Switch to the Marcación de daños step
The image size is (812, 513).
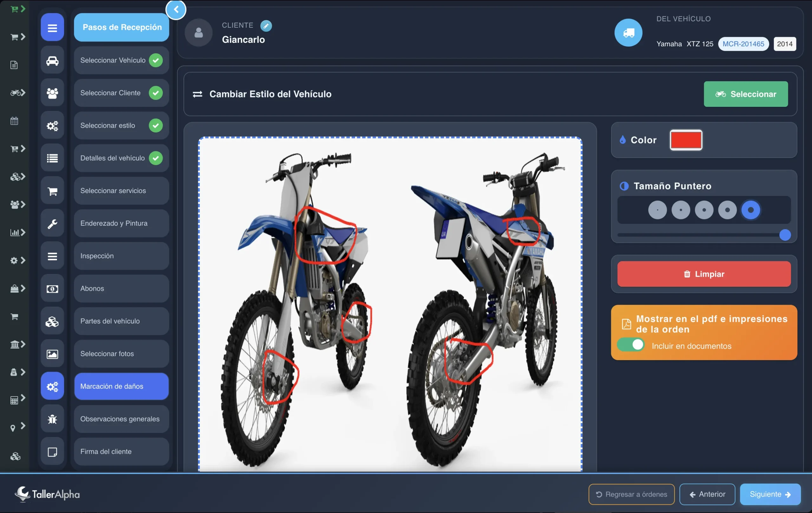pyautogui.click(x=121, y=386)
